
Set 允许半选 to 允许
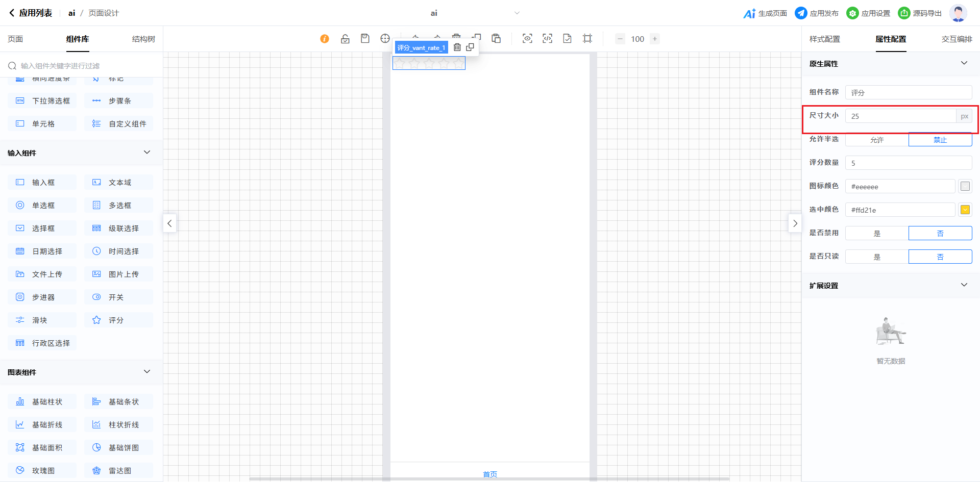click(x=877, y=140)
